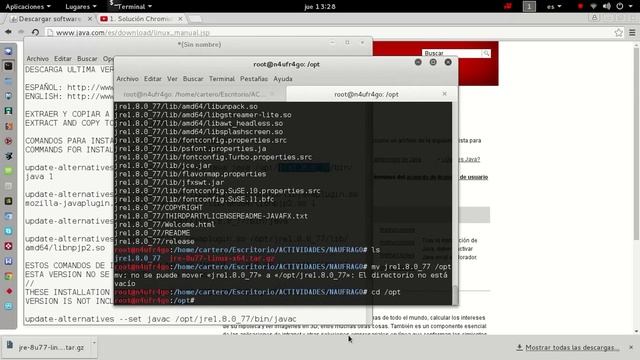Open the de usuario agreement link
Screen dimensions: 640x360
pos(473,177)
